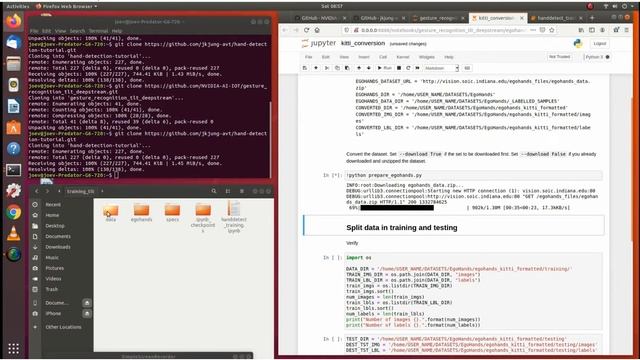640x360 pixels.
Task: Copy selected cells in Jupyter toolbar
Action: pos(337,68)
